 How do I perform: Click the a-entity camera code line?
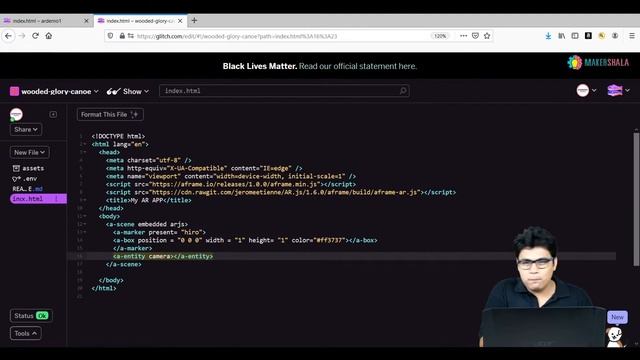pyautogui.click(x=163, y=256)
